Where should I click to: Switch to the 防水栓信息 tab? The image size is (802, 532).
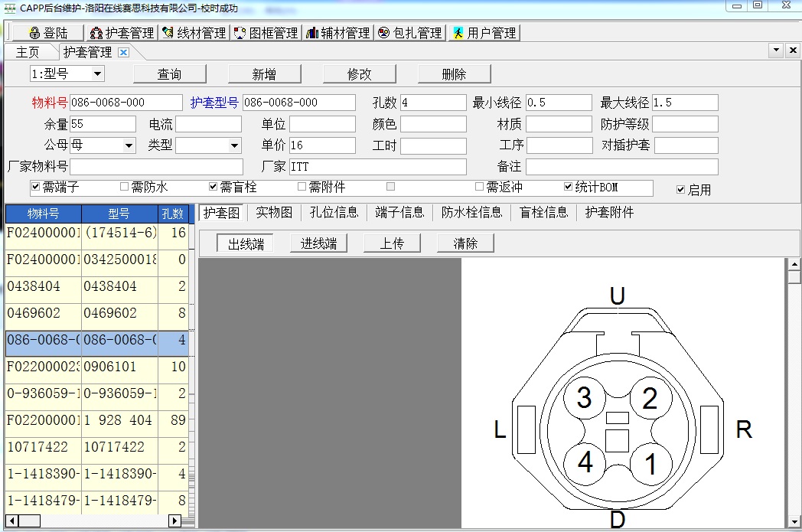click(471, 212)
